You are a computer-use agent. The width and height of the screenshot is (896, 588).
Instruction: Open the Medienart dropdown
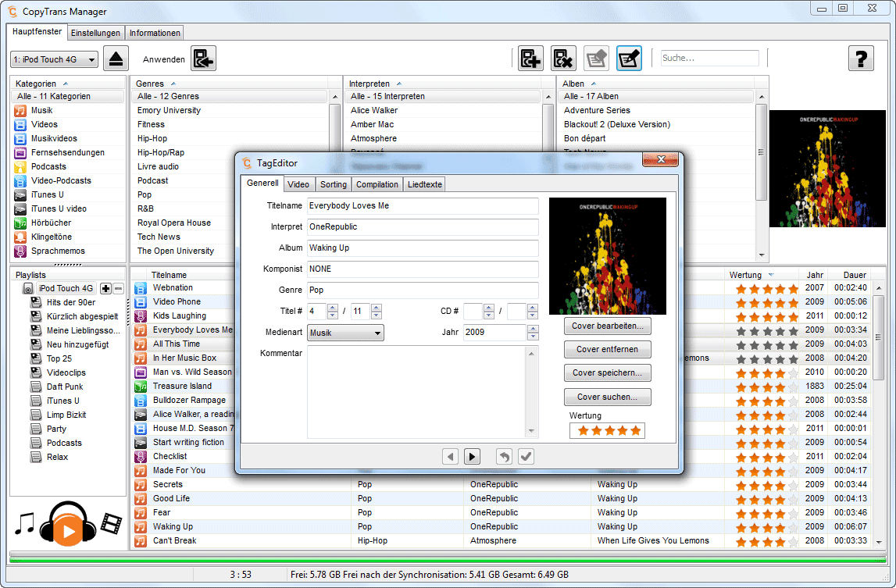[x=346, y=333]
